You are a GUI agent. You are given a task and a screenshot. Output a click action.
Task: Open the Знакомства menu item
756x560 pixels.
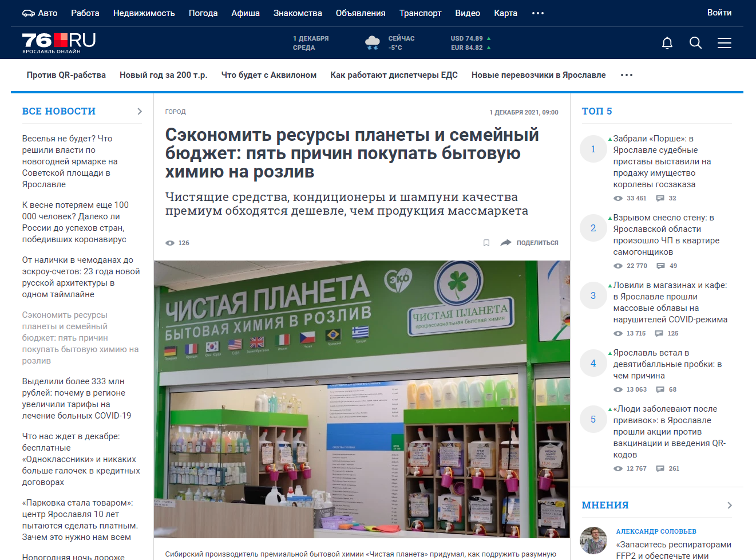[298, 13]
